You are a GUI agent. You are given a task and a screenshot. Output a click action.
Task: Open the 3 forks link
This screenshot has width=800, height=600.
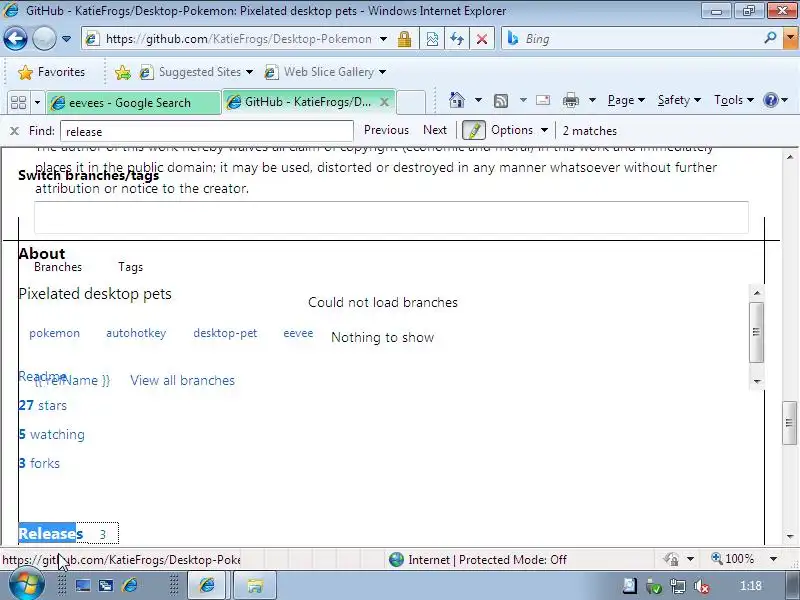click(x=39, y=463)
